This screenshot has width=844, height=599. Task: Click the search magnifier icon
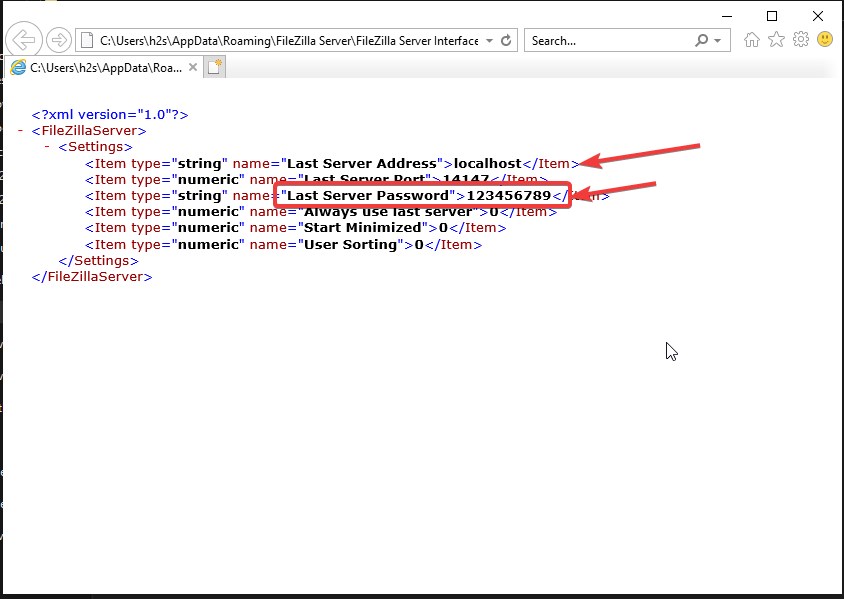tap(700, 39)
